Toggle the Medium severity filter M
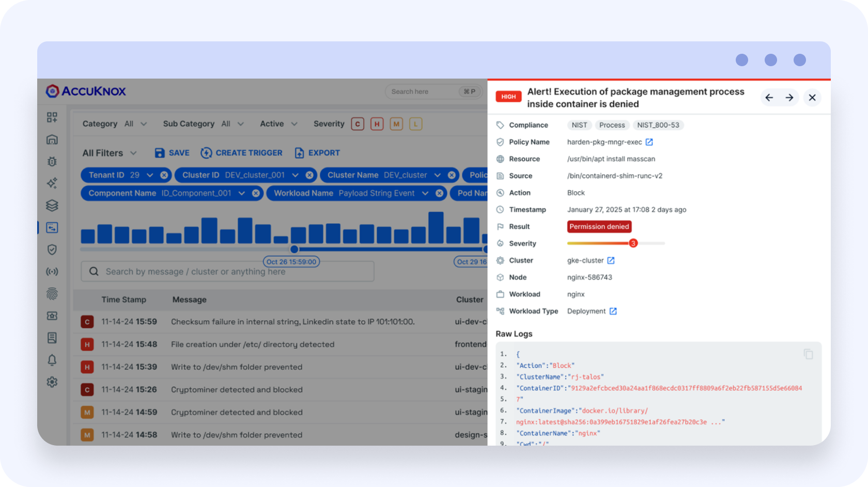Screen dimensions: 868x487 pyautogui.click(x=396, y=124)
